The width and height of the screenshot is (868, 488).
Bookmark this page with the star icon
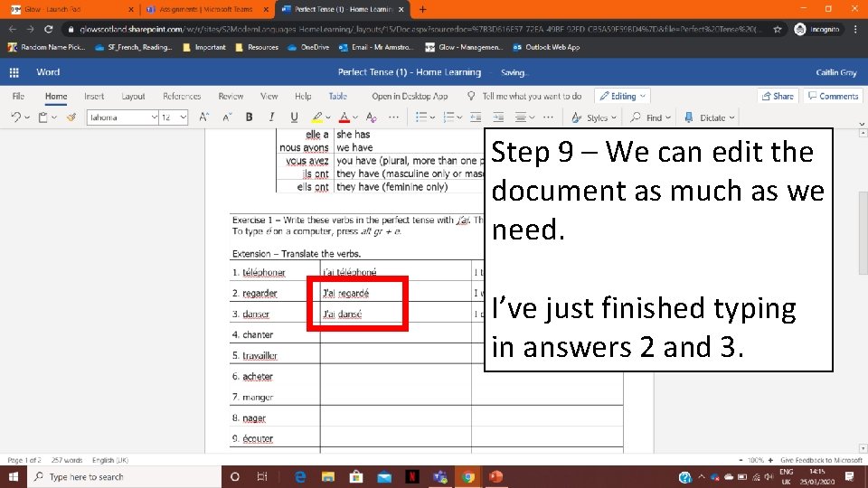point(778,29)
